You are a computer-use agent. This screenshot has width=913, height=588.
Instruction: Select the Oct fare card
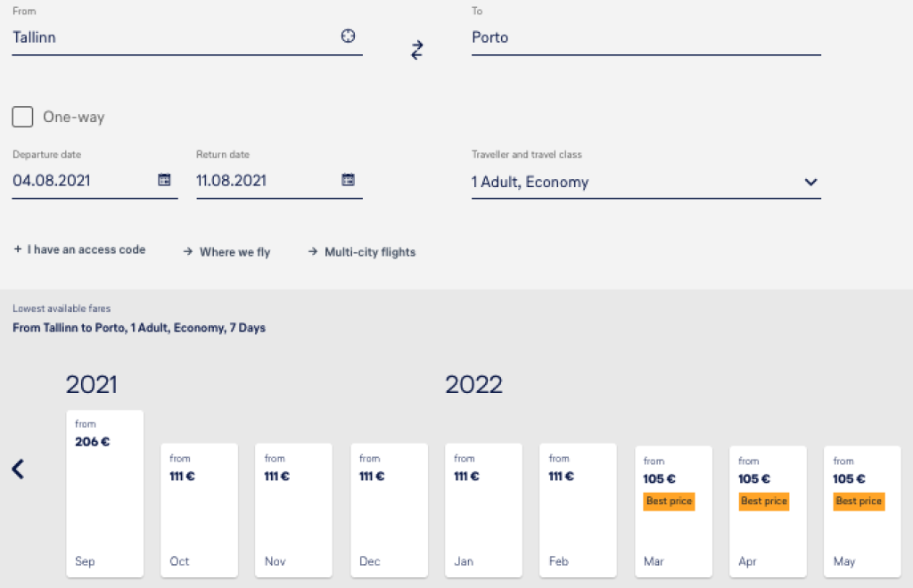coord(199,510)
